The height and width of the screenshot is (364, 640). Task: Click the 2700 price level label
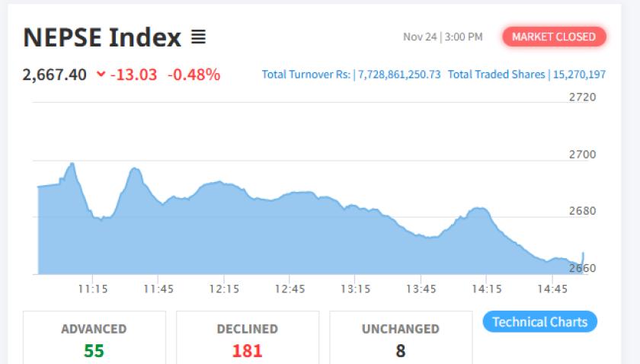[x=582, y=155]
